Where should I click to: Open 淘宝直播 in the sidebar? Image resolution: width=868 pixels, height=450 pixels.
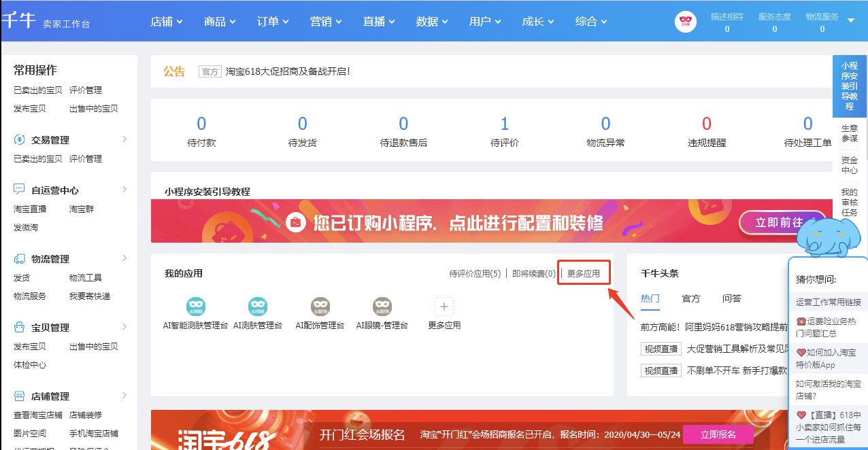point(30,209)
